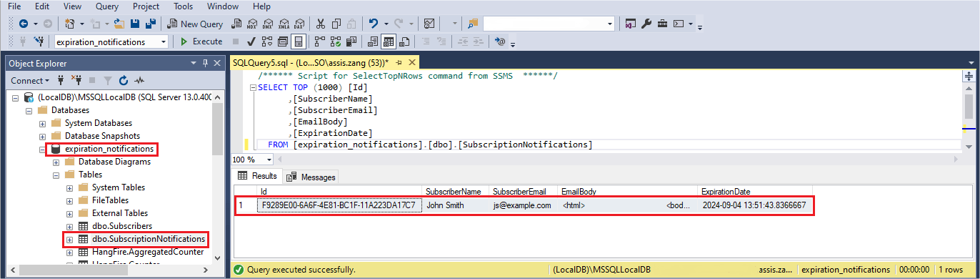Select the HangFire.AggregatedCounter table
Screen dimensions: 980x279
point(147,252)
